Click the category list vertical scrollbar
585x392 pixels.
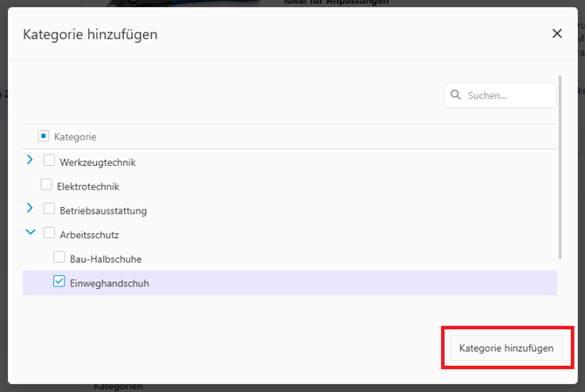point(560,175)
